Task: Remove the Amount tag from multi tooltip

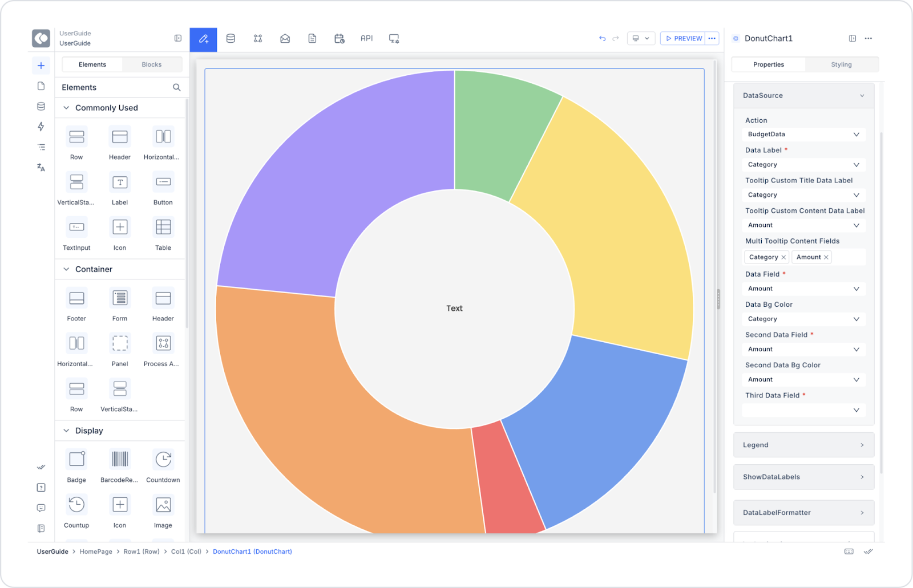Action: 826,257
